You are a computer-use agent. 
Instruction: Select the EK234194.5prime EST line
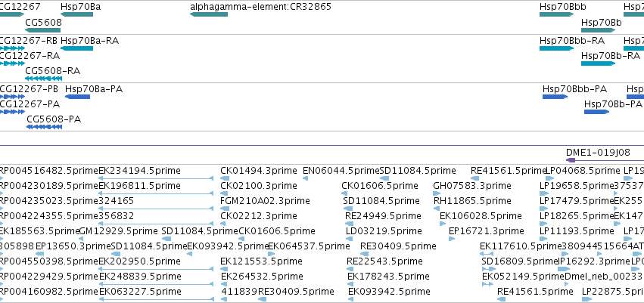pyautogui.click(x=156, y=178)
